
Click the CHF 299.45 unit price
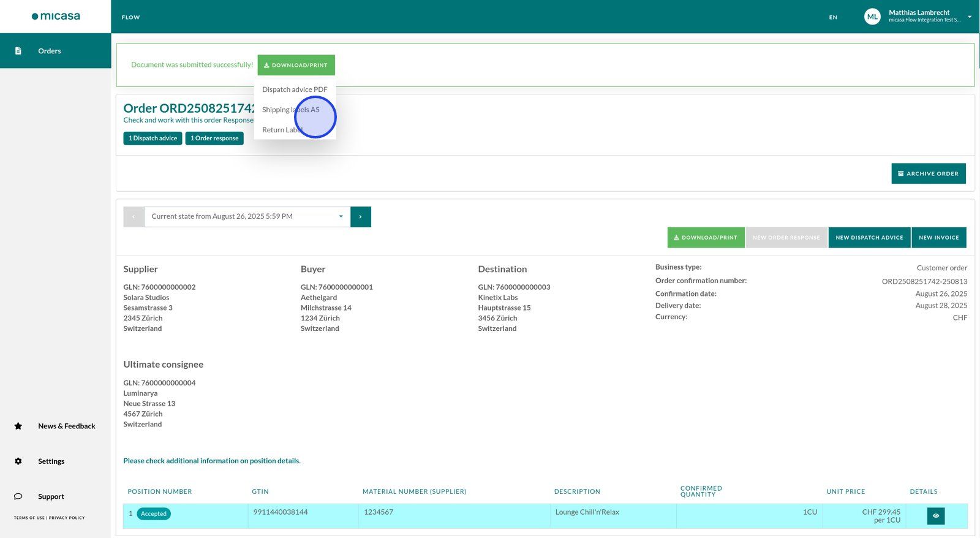[x=881, y=512]
